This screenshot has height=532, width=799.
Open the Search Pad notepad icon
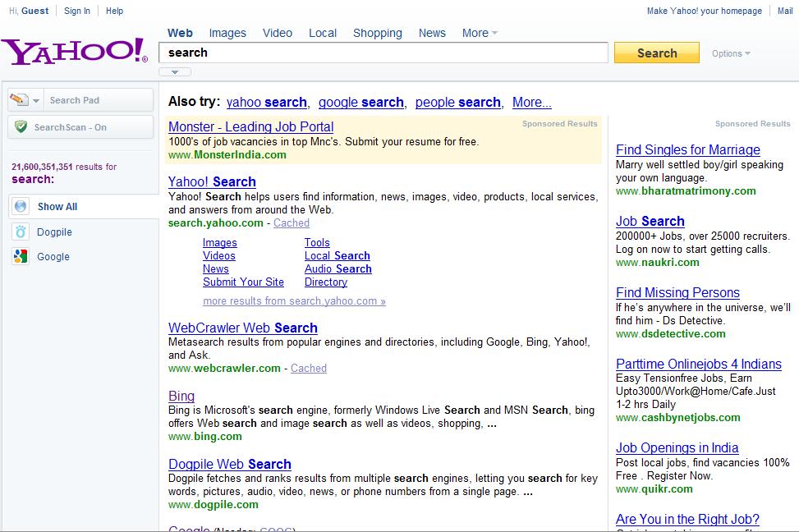point(19,99)
